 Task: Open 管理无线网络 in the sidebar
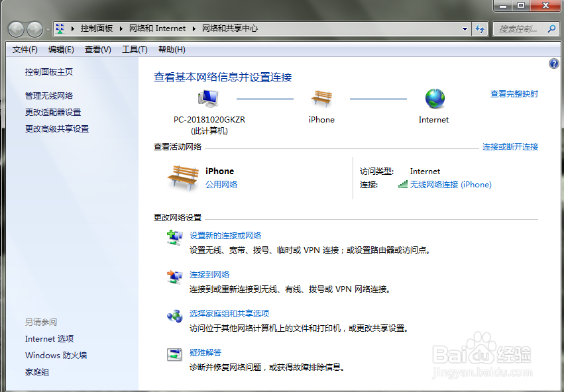coord(49,95)
